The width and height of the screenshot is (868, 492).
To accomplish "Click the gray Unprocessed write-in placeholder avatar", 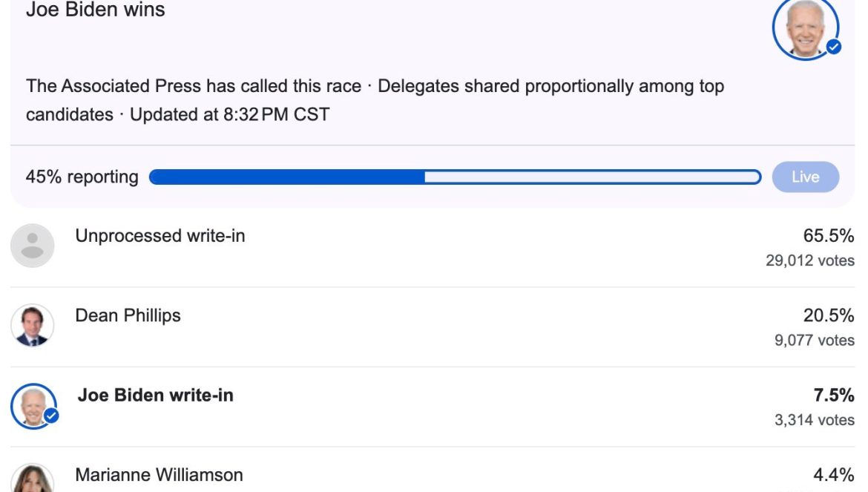I will [33, 246].
